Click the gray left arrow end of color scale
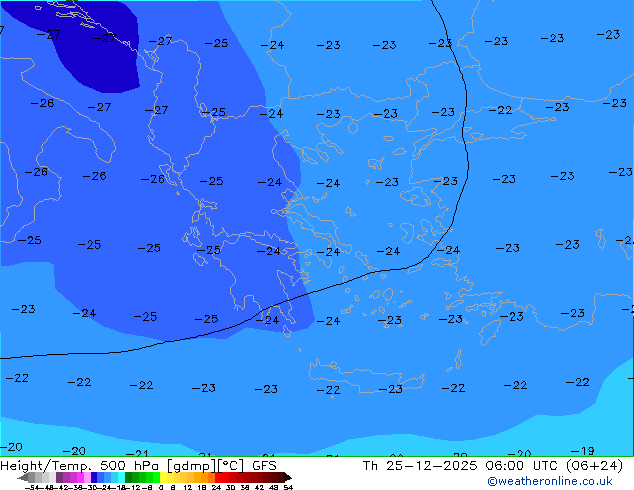 [23, 477]
